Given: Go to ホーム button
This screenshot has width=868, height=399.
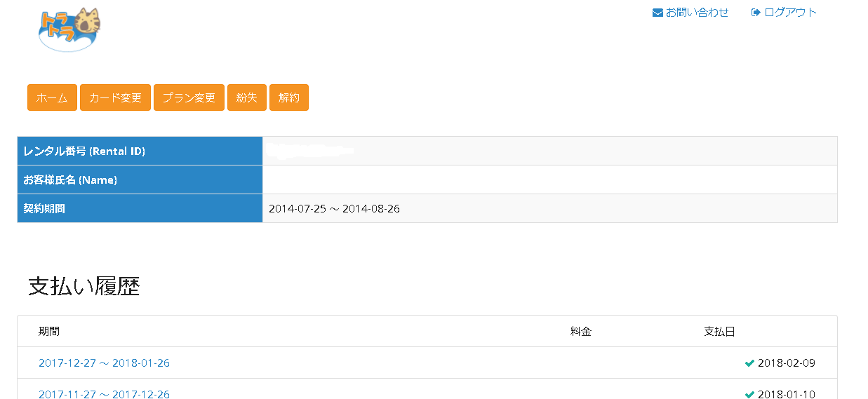Looking at the screenshot, I should click(x=52, y=97).
